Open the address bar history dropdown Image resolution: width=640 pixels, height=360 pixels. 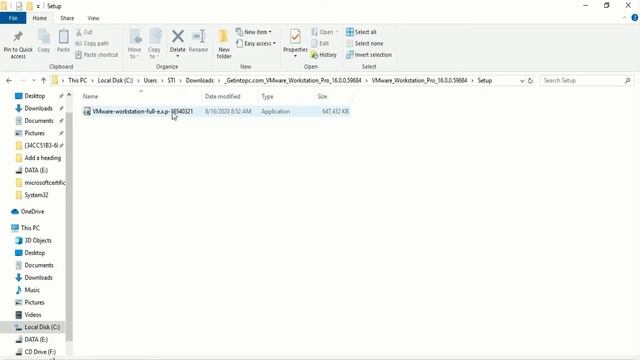522,81
